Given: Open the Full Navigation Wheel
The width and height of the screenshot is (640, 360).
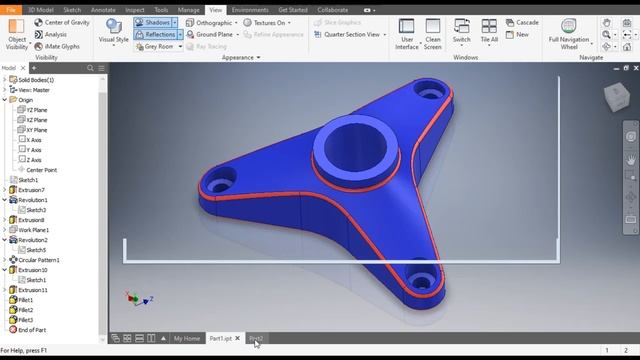Looking at the screenshot, I should click(569, 34).
